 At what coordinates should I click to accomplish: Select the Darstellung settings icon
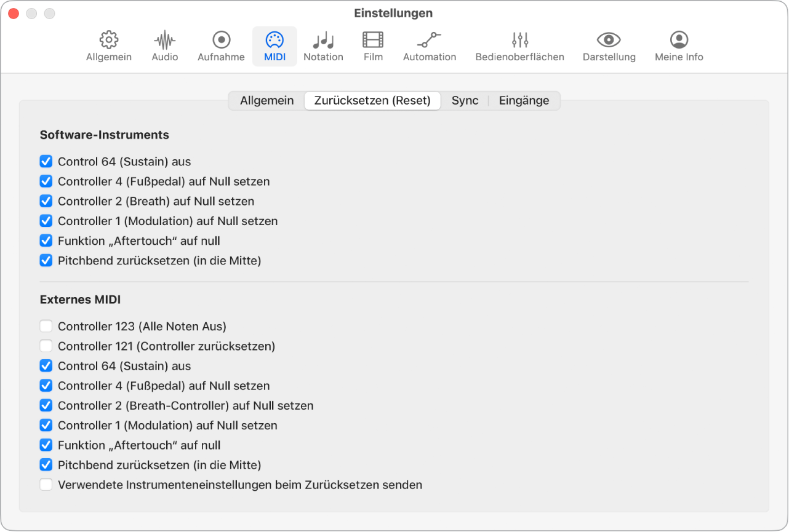609,46
